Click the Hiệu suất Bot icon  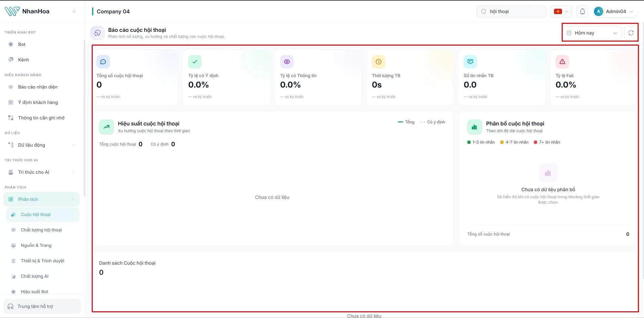point(13,292)
